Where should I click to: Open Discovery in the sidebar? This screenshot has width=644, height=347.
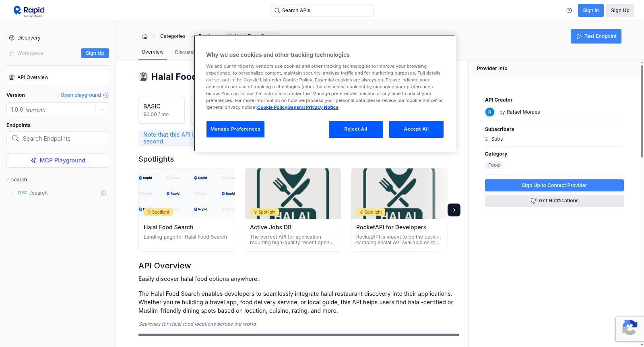[29, 38]
